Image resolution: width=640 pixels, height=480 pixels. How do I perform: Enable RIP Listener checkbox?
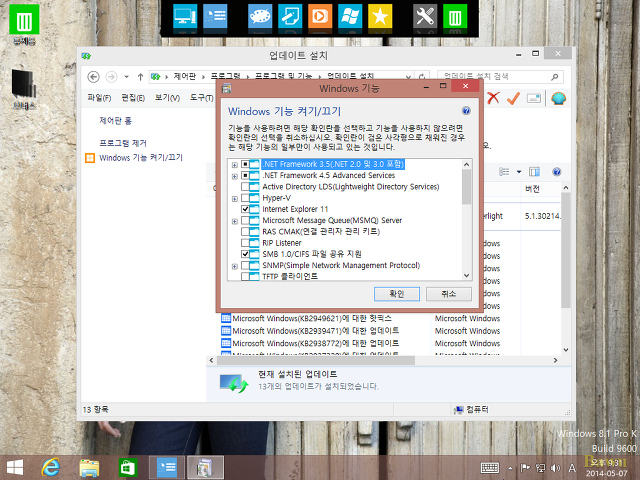coord(245,243)
